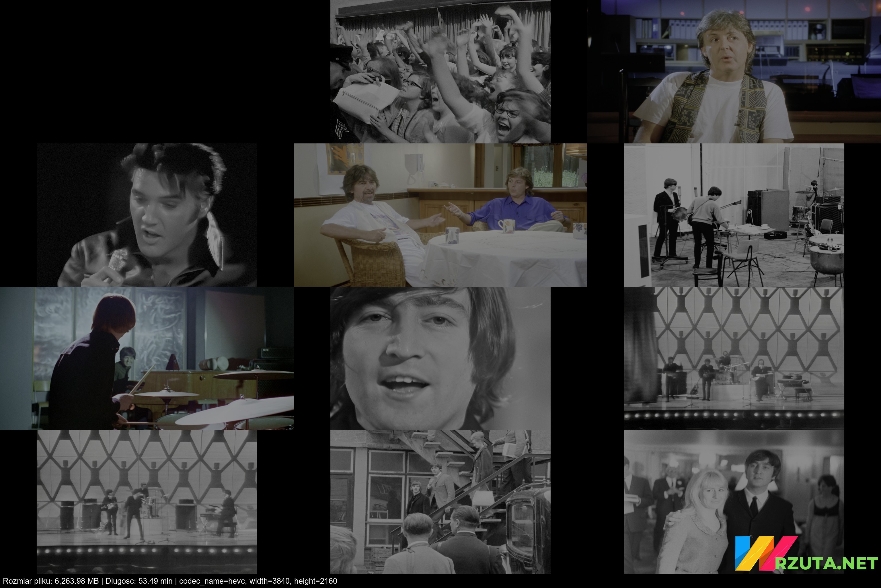The width and height of the screenshot is (881, 588).
Task: Click the screaming crowd of fans thumbnail
Action: point(440,71)
